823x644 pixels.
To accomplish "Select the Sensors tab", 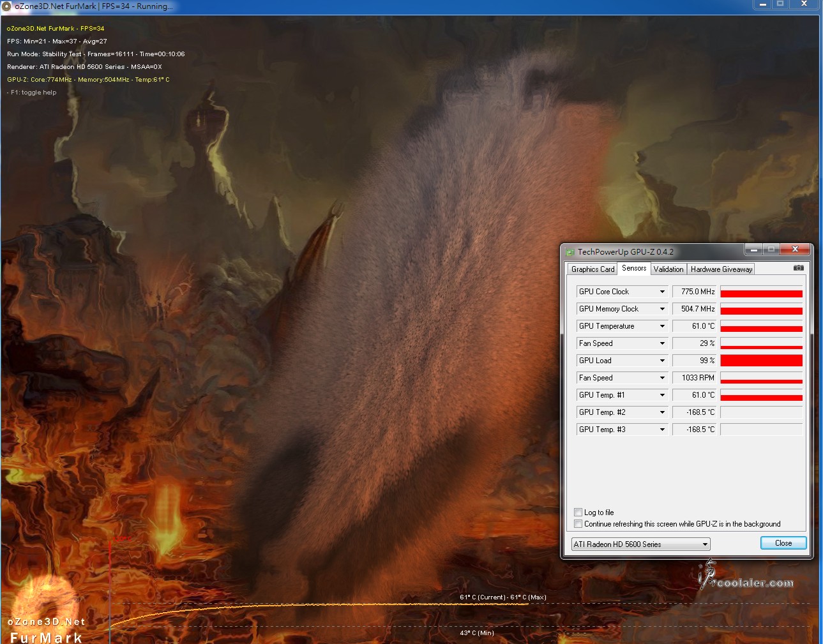I will click(x=634, y=268).
